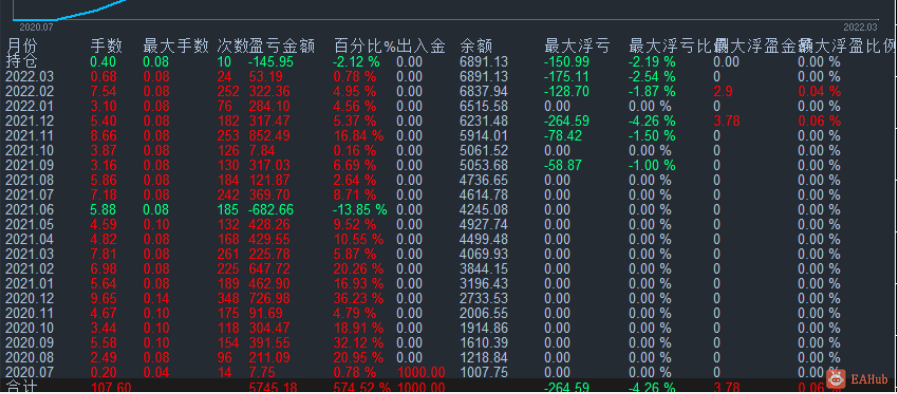Select the 2022.03 month row label

tap(29, 77)
